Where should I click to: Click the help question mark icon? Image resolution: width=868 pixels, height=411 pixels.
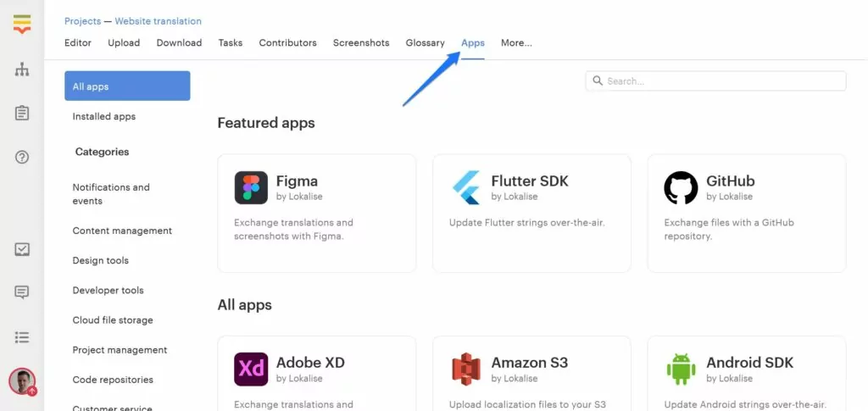pyautogui.click(x=21, y=158)
